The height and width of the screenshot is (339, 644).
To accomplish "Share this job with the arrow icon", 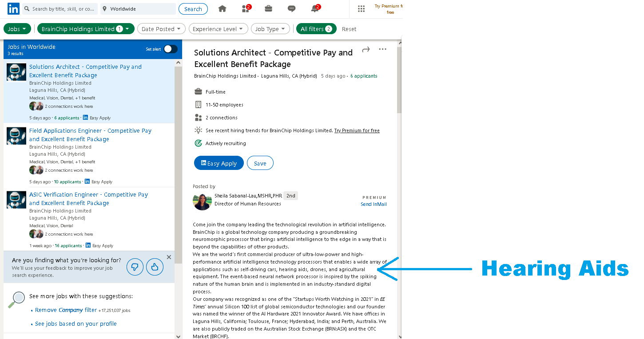I will (x=366, y=49).
